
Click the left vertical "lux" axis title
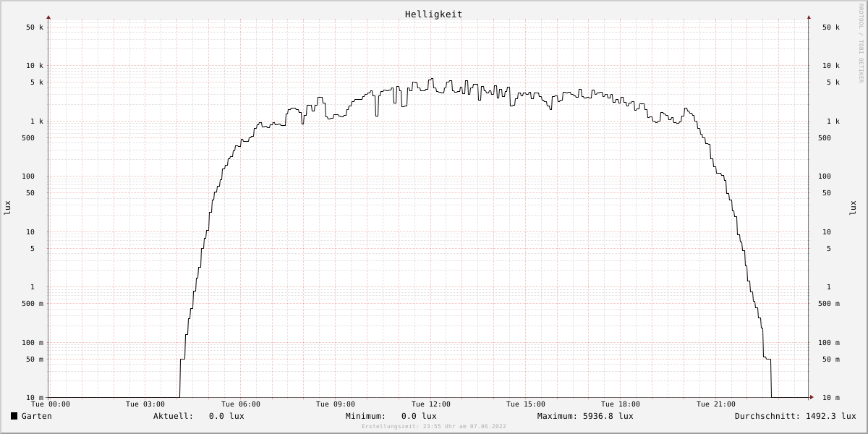8,208
